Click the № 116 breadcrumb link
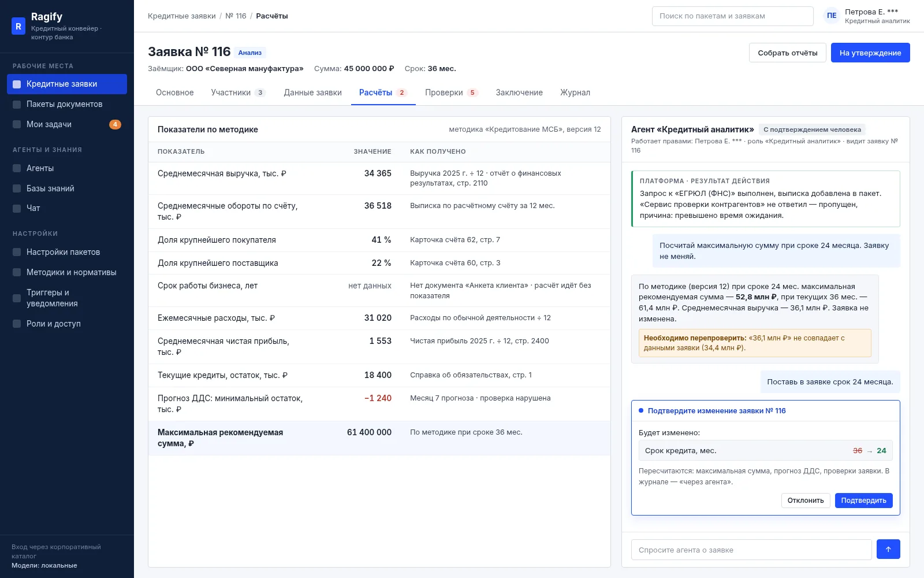Viewport: 924px width, 578px height. point(236,16)
